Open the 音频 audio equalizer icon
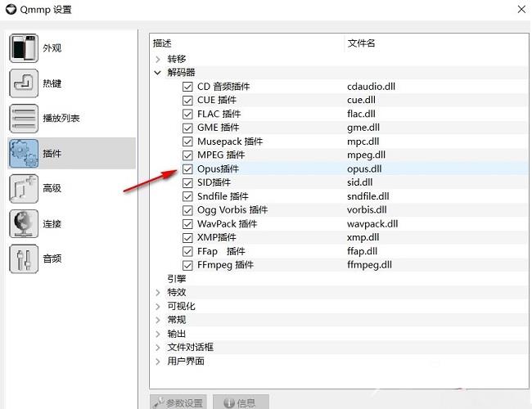532x409 pixels. pyautogui.click(x=24, y=258)
